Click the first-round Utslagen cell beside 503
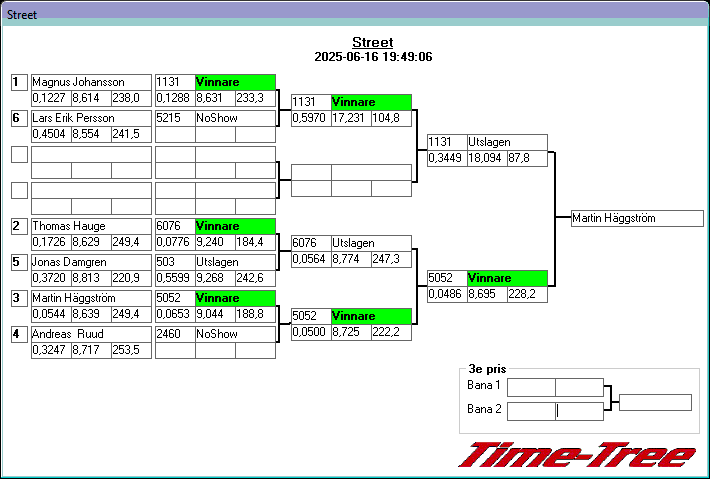The image size is (710, 479). coord(235,262)
